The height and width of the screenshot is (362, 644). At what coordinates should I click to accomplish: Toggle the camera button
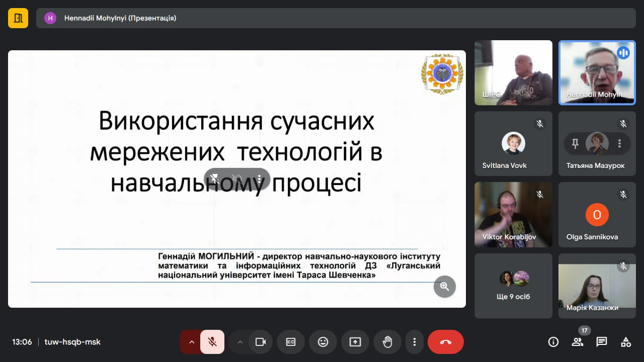click(260, 342)
